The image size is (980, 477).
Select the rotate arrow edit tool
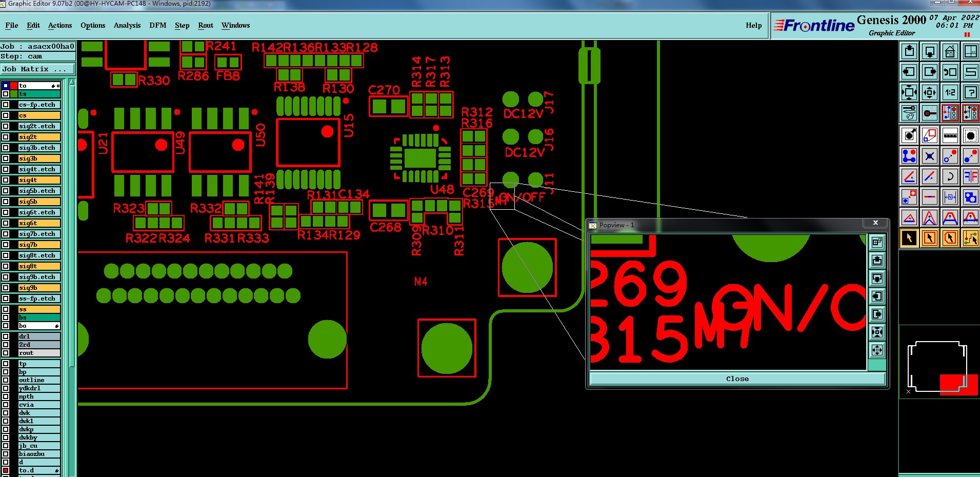(950, 176)
